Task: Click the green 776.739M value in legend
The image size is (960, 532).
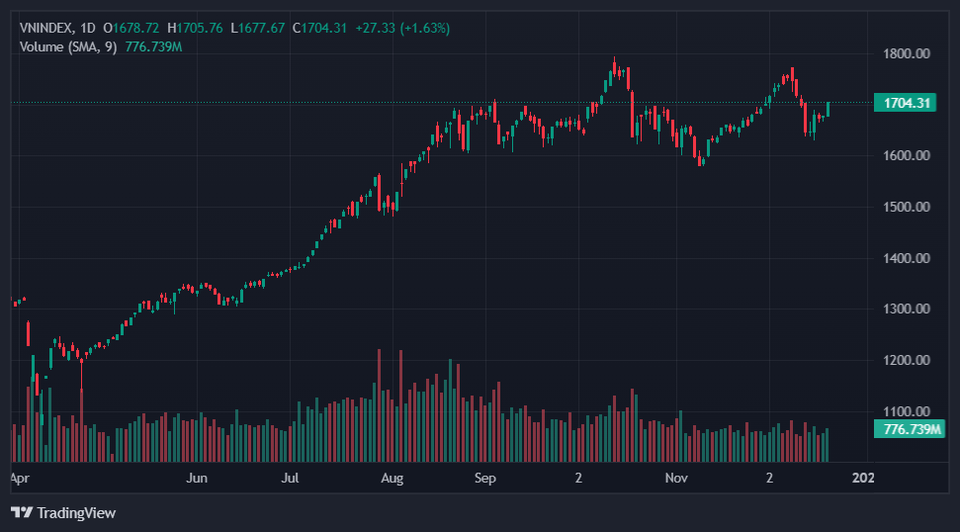Action: 155,46
